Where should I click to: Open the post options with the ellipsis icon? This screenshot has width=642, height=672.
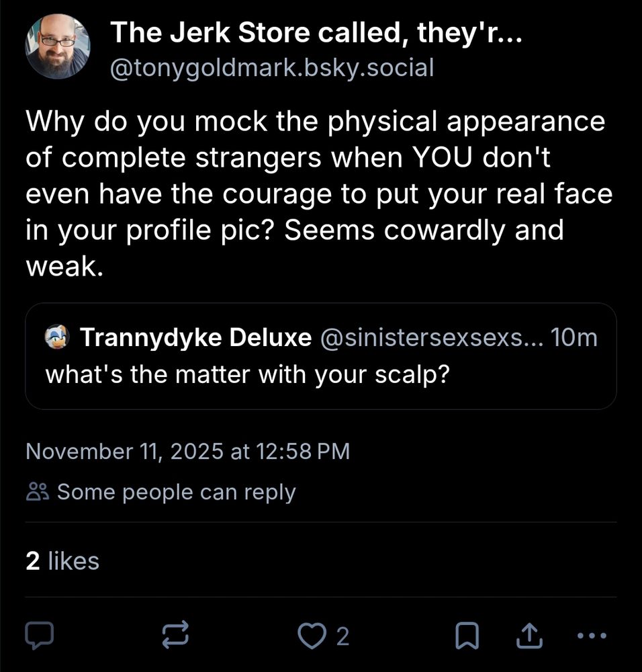point(591,634)
